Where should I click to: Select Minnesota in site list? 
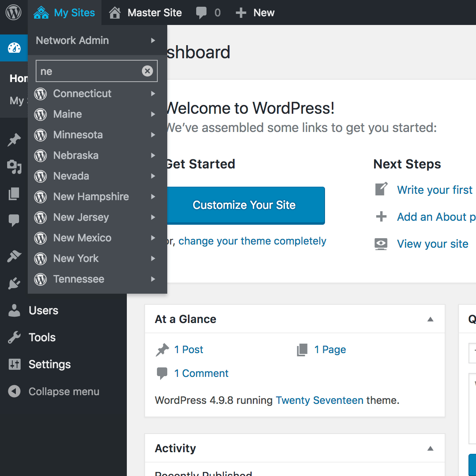tap(97, 135)
